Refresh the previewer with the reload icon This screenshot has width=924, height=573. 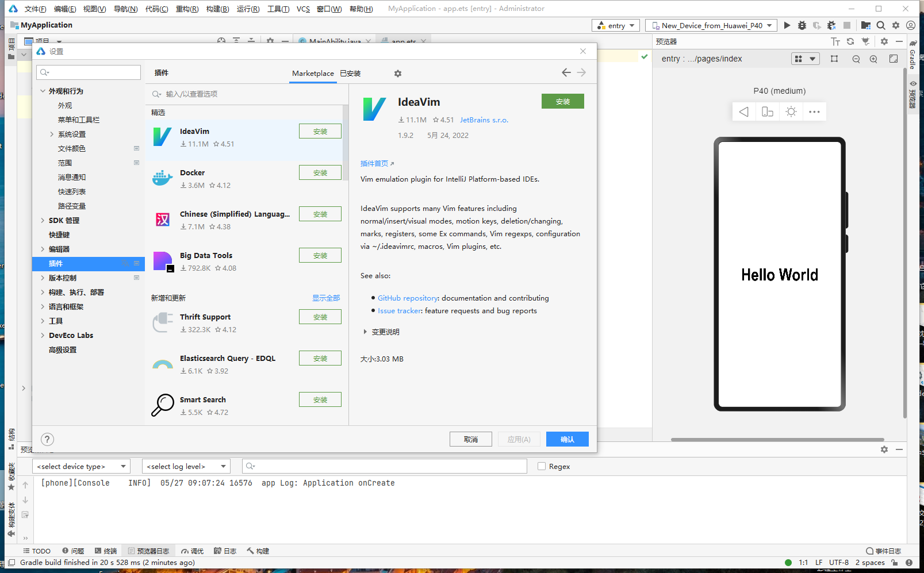pyautogui.click(x=850, y=41)
